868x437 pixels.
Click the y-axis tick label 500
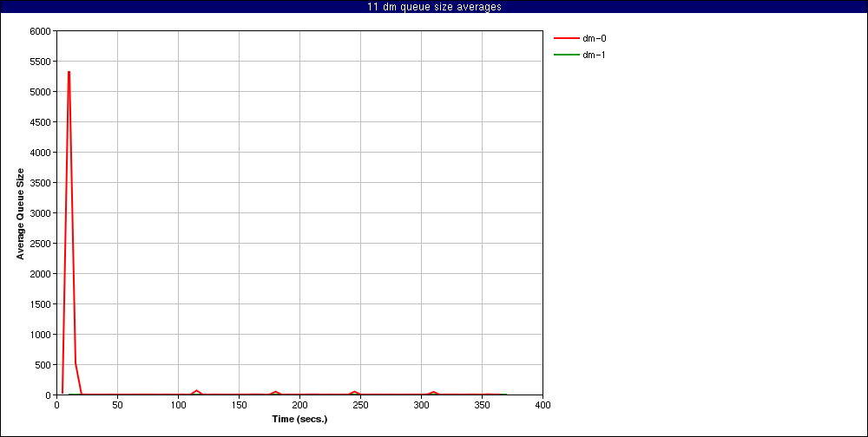(43, 365)
